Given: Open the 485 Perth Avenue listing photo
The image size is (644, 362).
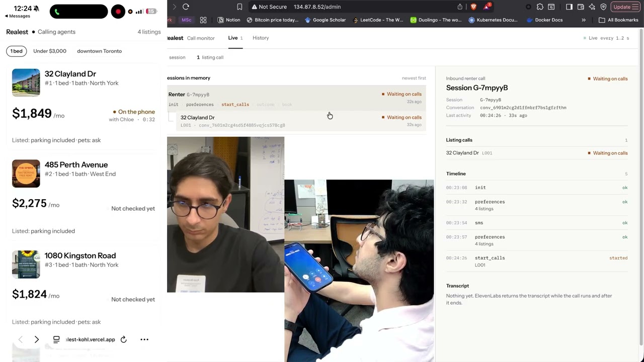Looking at the screenshot, I should tap(26, 173).
